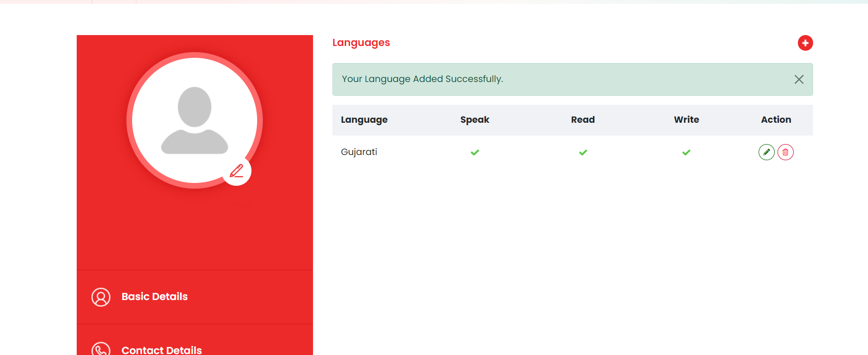Click the Languages section heading
The width and height of the screenshot is (868, 355).
click(361, 43)
